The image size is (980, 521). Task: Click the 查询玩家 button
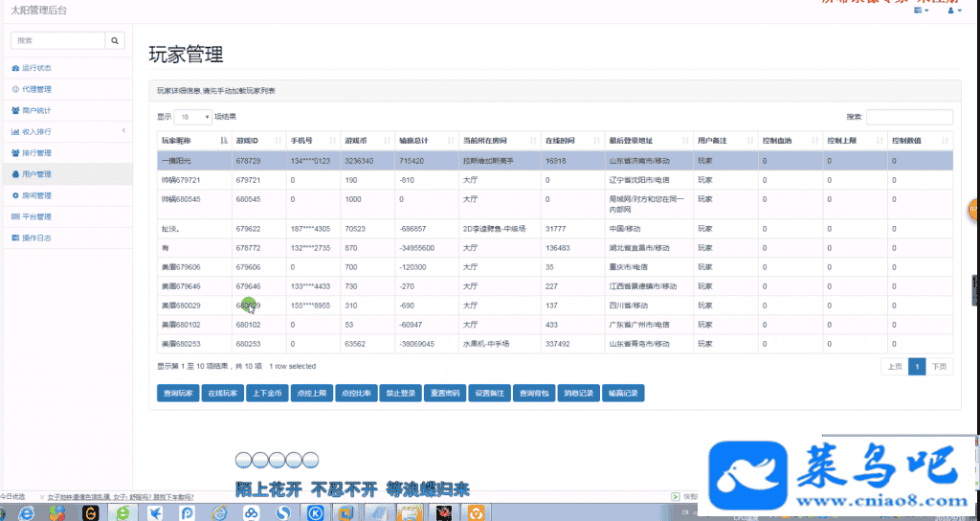pyautogui.click(x=177, y=393)
